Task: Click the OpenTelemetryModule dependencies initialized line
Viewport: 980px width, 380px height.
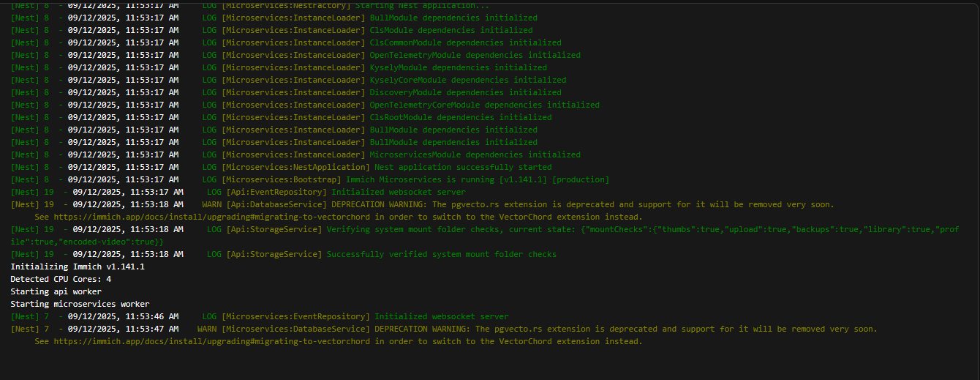Action: click(475, 55)
